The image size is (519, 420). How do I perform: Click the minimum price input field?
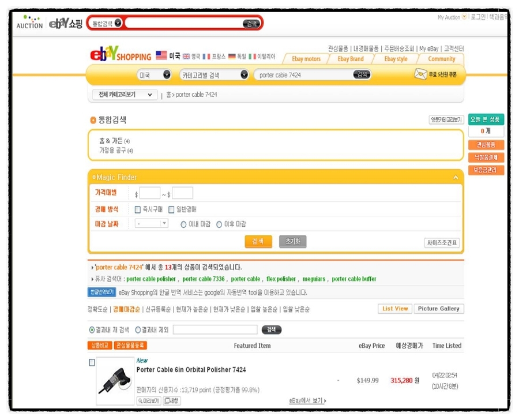[x=149, y=193]
